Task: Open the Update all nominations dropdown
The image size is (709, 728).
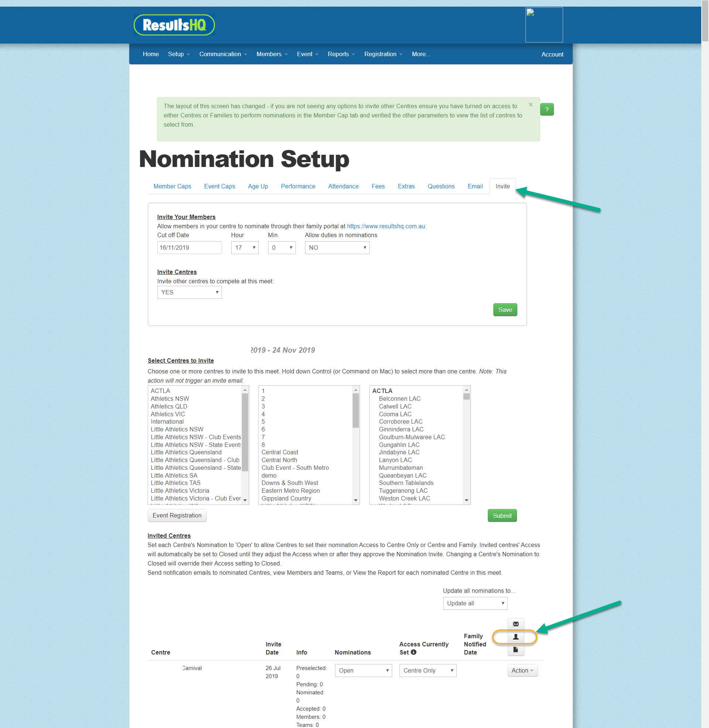Action: (x=475, y=603)
